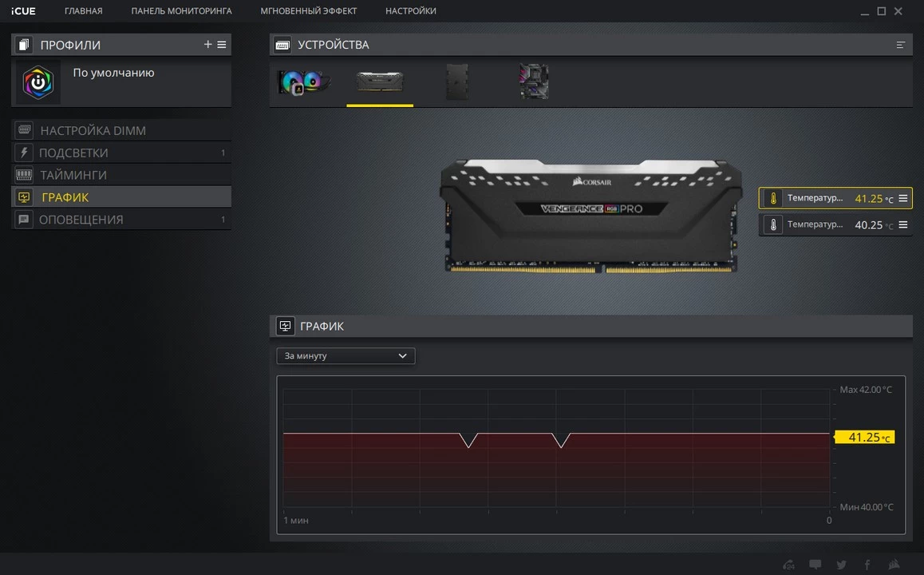
Task: Open menu of 41.25 °C sensor
Action: 902,198
